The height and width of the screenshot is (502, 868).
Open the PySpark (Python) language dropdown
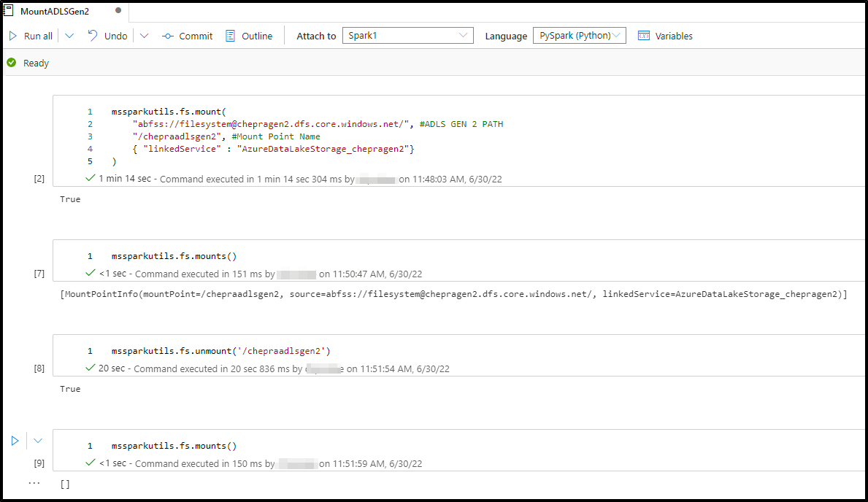pos(579,36)
